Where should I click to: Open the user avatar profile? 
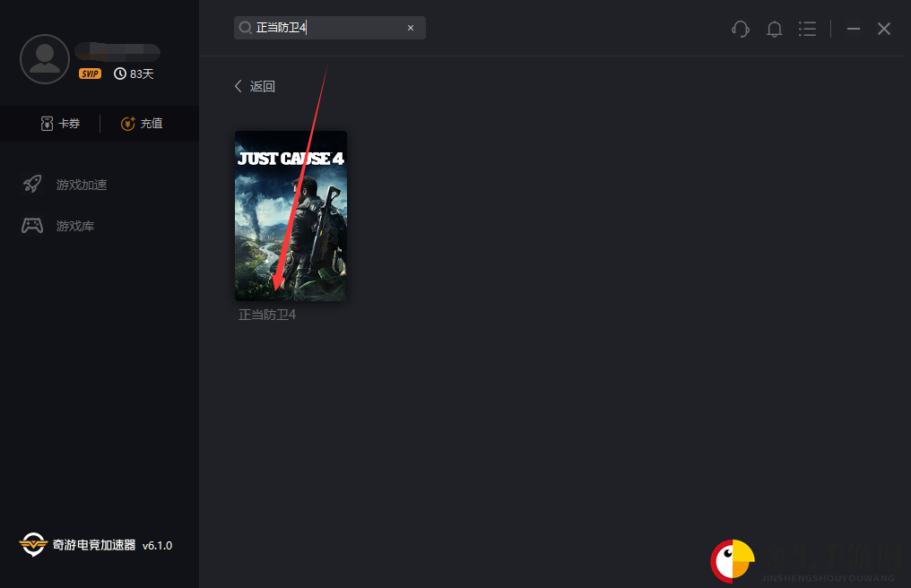pyautogui.click(x=45, y=59)
